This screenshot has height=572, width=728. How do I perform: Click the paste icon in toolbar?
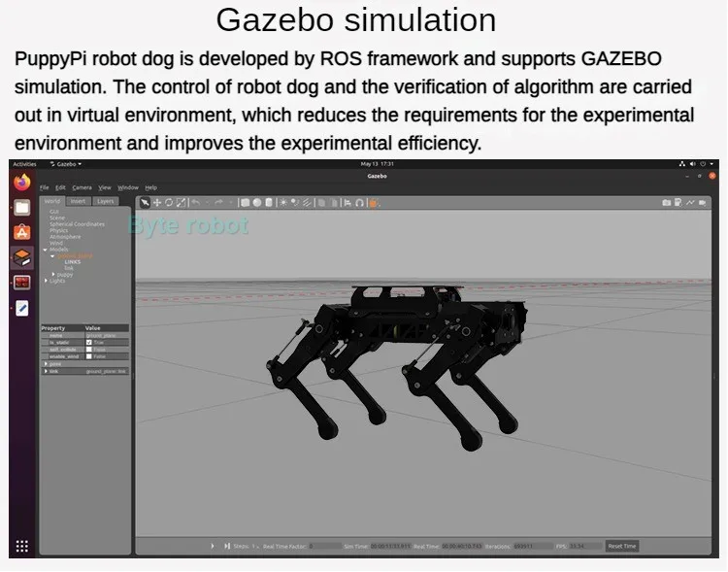[x=333, y=203]
